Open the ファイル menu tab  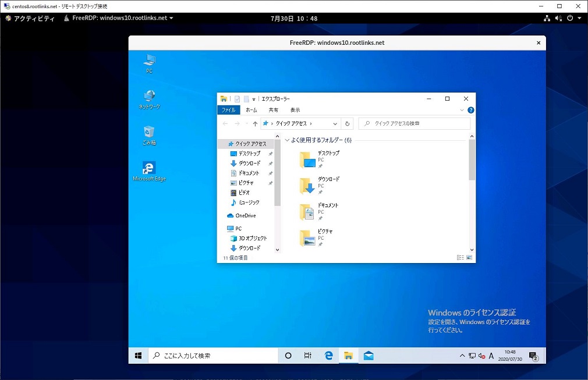228,110
